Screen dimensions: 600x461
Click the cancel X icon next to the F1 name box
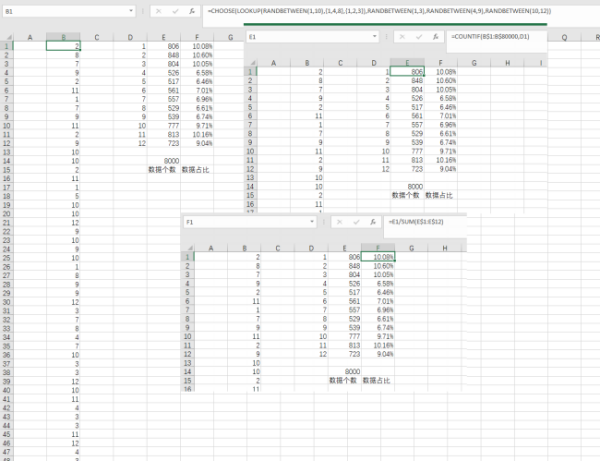(x=339, y=222)
